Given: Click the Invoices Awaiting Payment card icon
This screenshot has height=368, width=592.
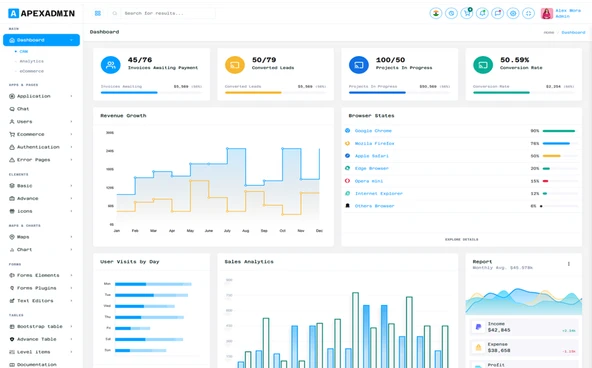Looking at the screenshot, I should [111, 65].
